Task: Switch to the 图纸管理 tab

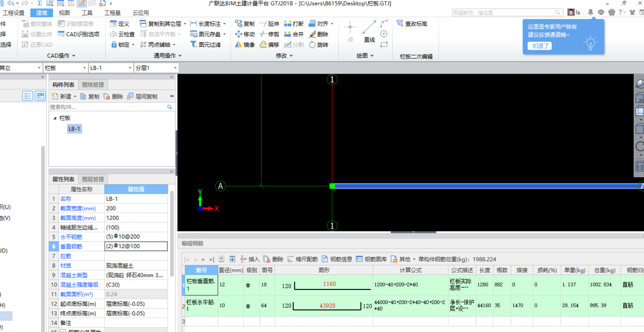Action: (93, 85)
